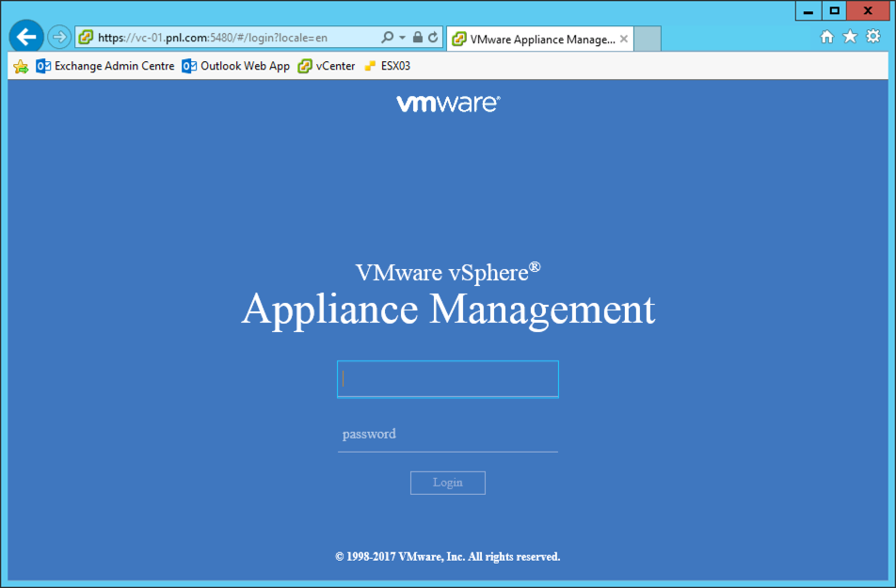The width and height of the screenshot is (896, 588).
Task: Click the Add to Favorites bar icon
Action: 21,66
